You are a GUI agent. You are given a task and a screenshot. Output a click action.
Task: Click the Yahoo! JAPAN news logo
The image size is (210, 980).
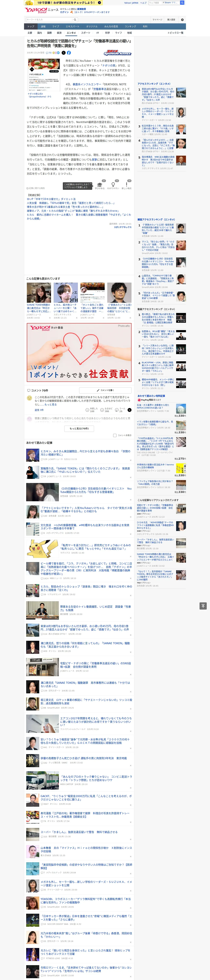[42, 10]
